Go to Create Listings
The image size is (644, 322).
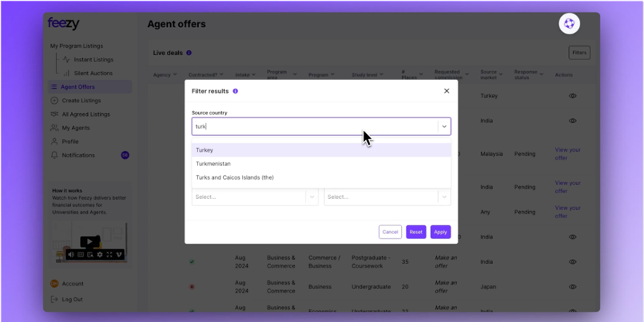click(81, 101)
